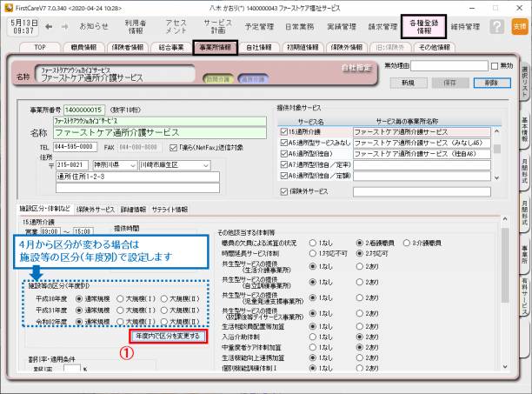Screen dimensions: 532x394
Task: Click the 無効理由 input field
Action: point(449,66)
